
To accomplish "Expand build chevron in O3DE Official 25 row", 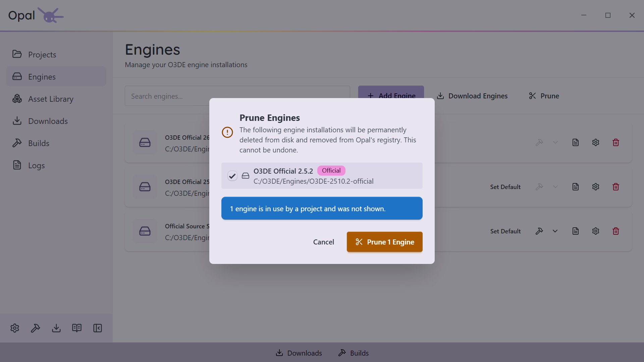I will [x=555, y=187].
